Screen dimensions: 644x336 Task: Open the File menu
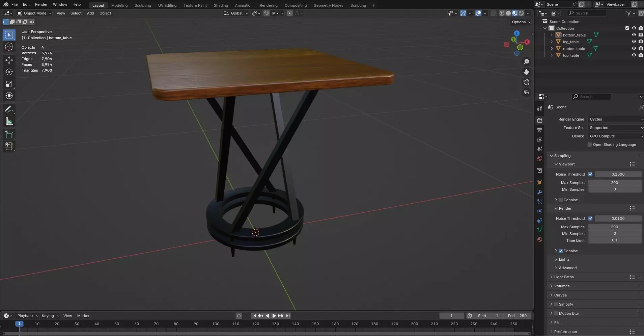(x=15, y=4)
